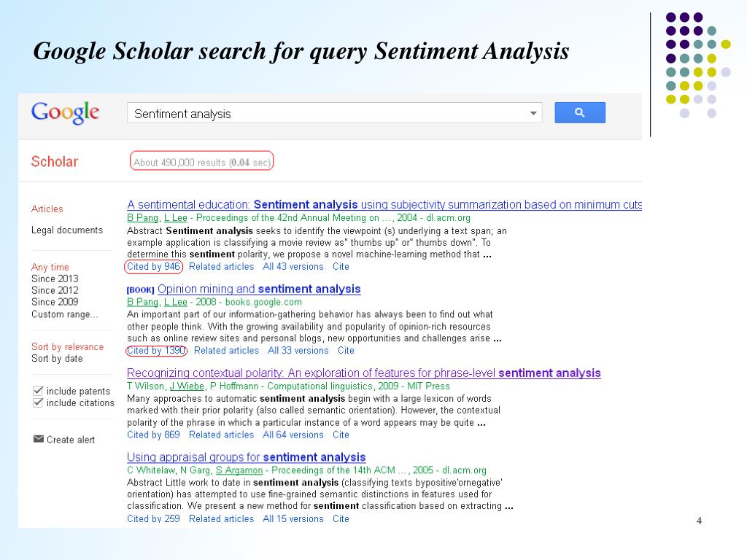Open Cited by 946 link

click(x=153, y=267)
